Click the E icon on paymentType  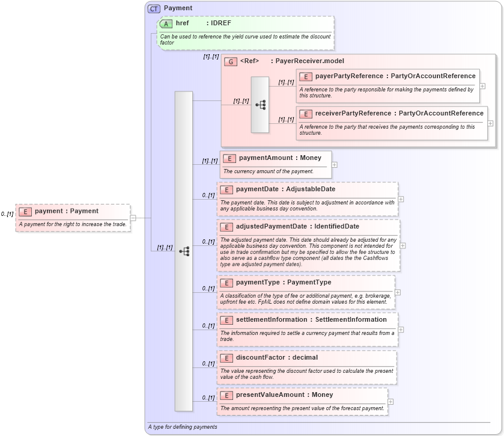pyautogui.click(x=226, y=283)
